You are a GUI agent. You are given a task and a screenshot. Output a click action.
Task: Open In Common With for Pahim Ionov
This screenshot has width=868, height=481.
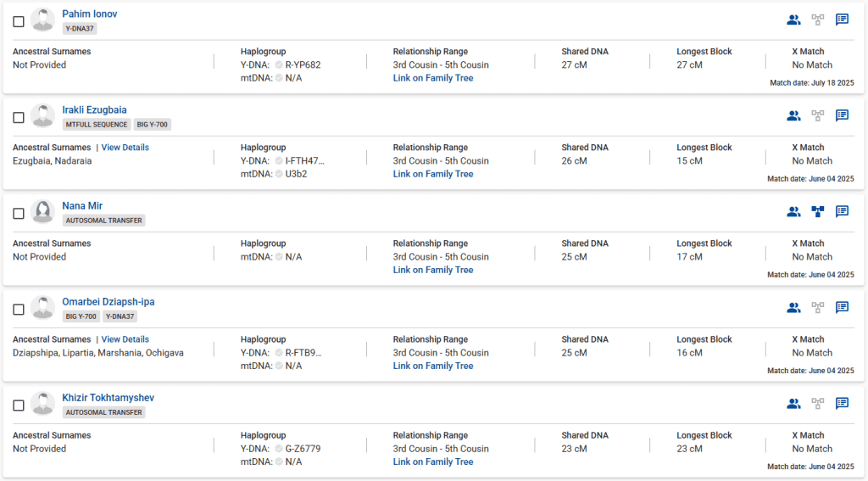click(793, 20)
